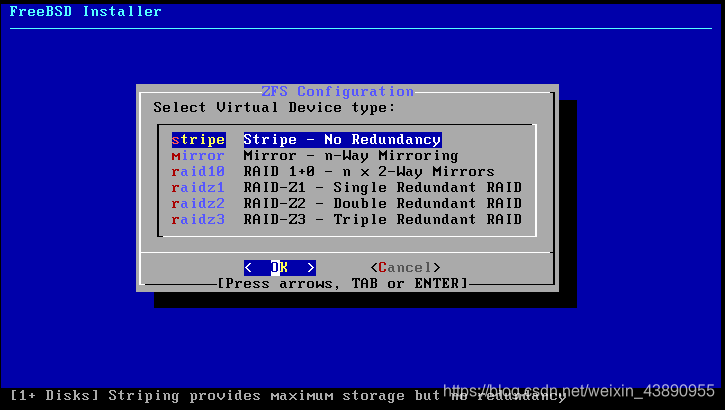Click 'RAID-Z2 - Double Redundant RAID' text
Image resolution: width=725 pixels, height=410 pixels.
coord(383,203)
